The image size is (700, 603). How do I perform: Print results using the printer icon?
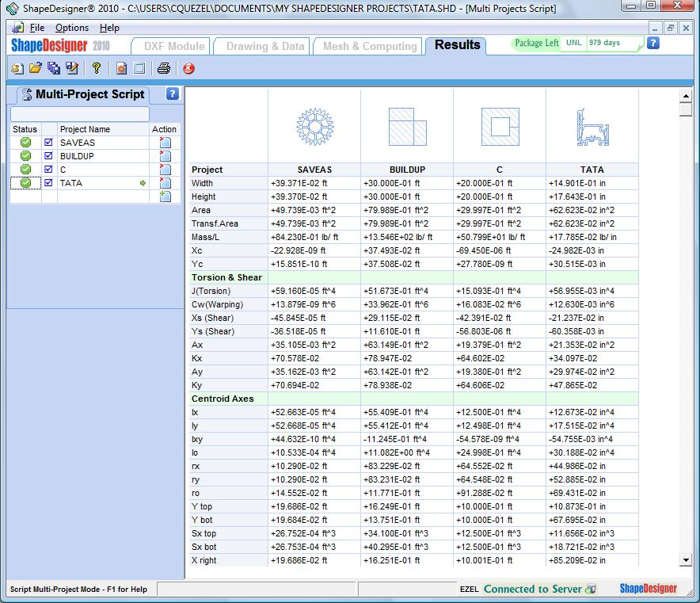[x=164, y=68]
